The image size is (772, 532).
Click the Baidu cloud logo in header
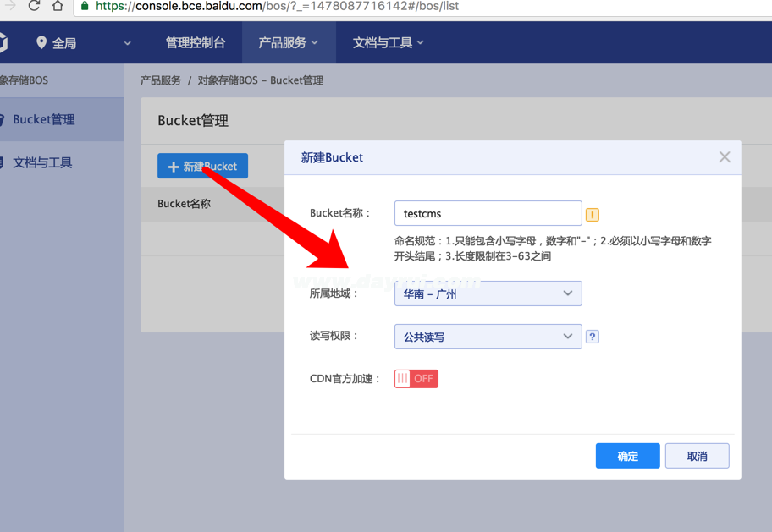click(3, 43)
